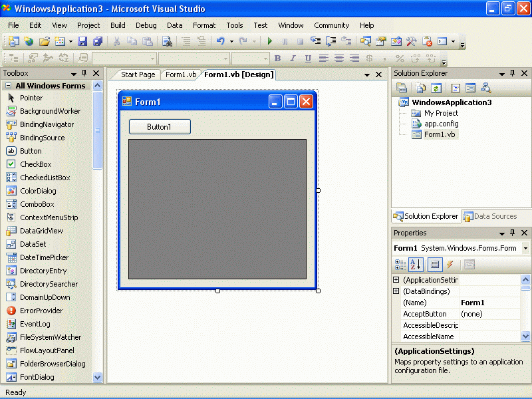The image size is (532, 399).
Task: Click the Step Over debug icon
Action: tap(331, 41)
